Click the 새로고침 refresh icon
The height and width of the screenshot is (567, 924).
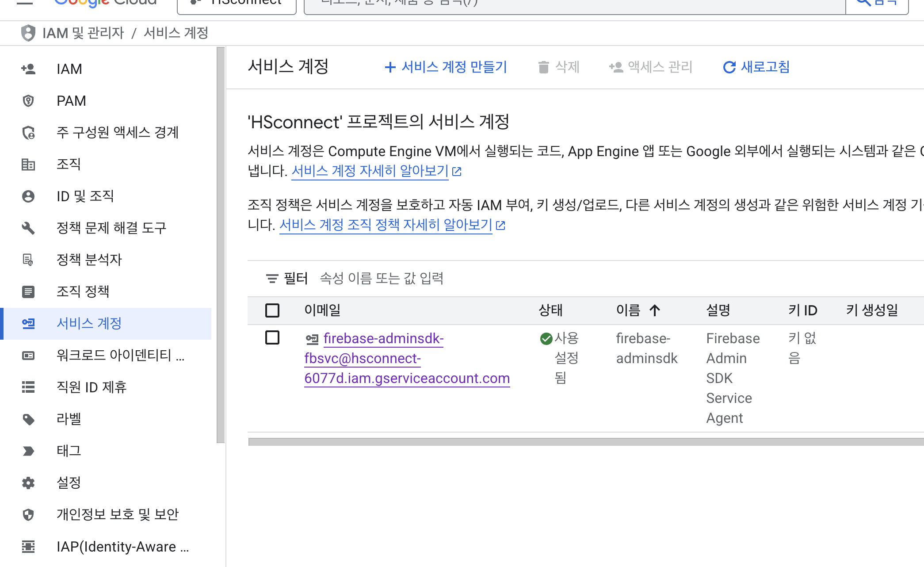(x=729, y=67)
